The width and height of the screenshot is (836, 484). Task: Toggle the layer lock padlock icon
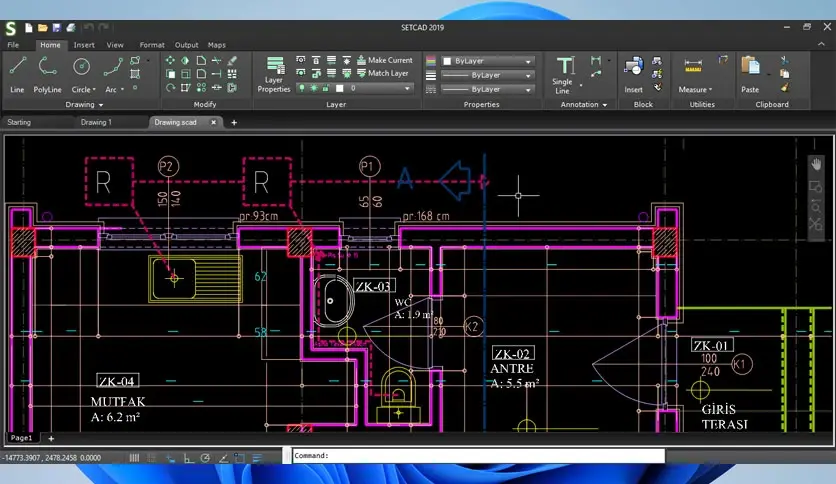328,88
